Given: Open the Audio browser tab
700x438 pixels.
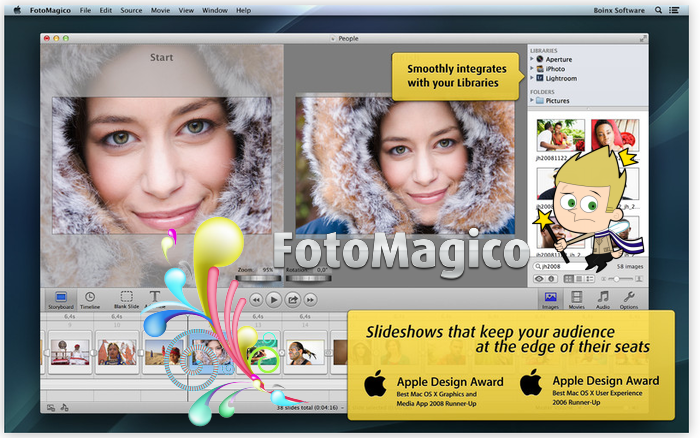Looking at the screenshot, I should pos(603,300).
